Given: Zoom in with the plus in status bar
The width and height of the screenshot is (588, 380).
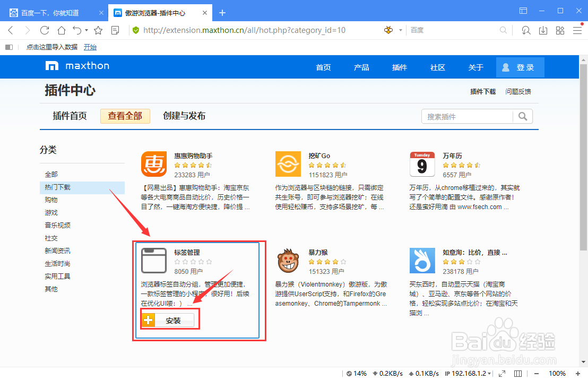Looking at the screenshot, I should coord(578,374).
